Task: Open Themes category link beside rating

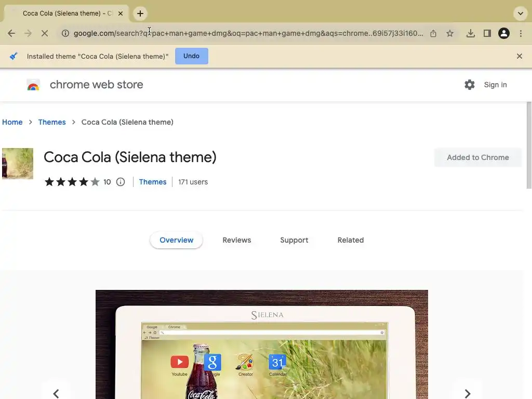Action: pos(153,182)
